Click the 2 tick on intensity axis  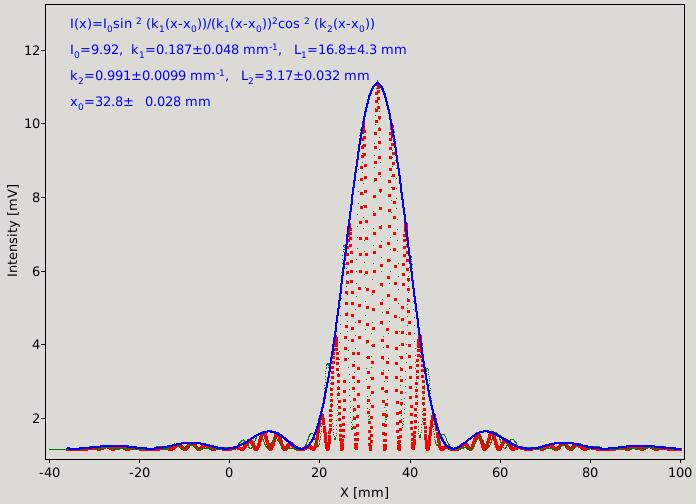point(34,418)
